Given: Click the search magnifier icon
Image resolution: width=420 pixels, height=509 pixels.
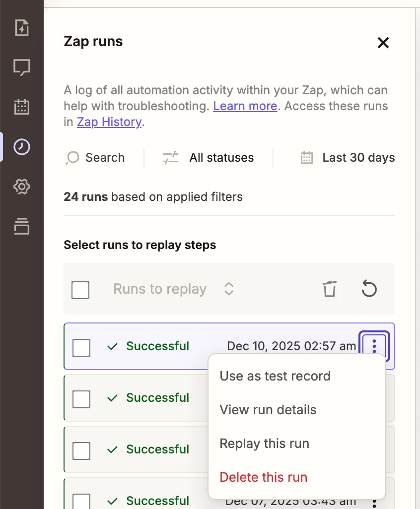Looking at the screenshot, I should click(x=72, y=158).
